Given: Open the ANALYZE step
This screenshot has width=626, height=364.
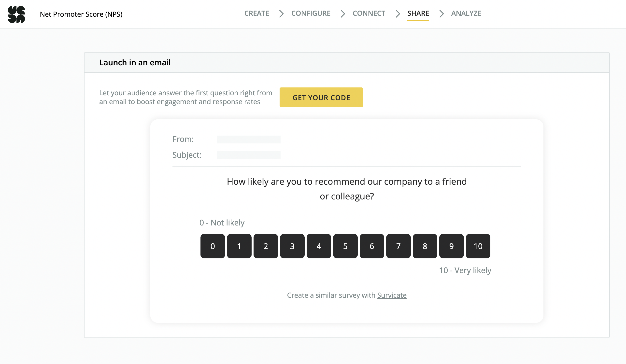Looking at the screenshot, I should [466, 14].
